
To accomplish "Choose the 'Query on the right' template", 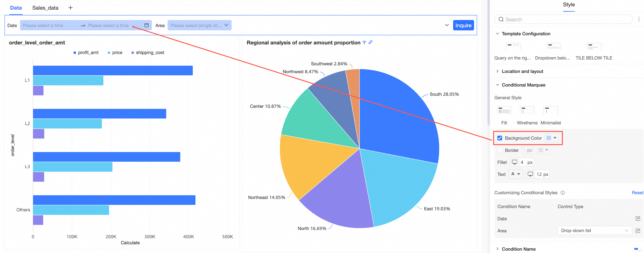I will [513, 51].
